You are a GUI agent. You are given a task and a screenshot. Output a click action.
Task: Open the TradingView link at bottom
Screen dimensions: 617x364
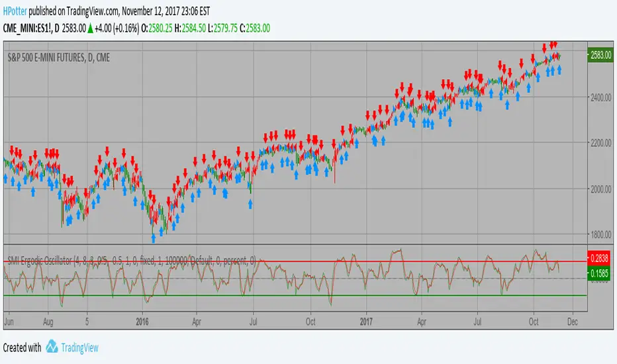click(79, 347)
